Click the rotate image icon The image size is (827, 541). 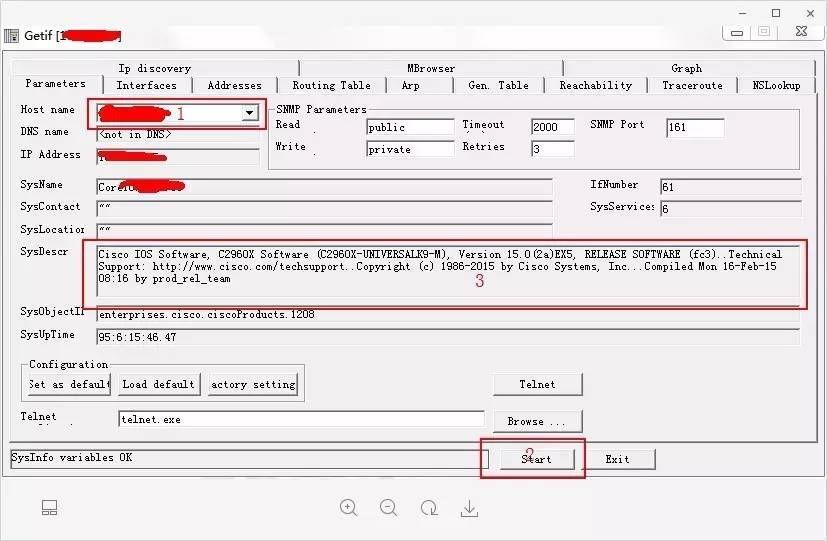tap(429, 508)
